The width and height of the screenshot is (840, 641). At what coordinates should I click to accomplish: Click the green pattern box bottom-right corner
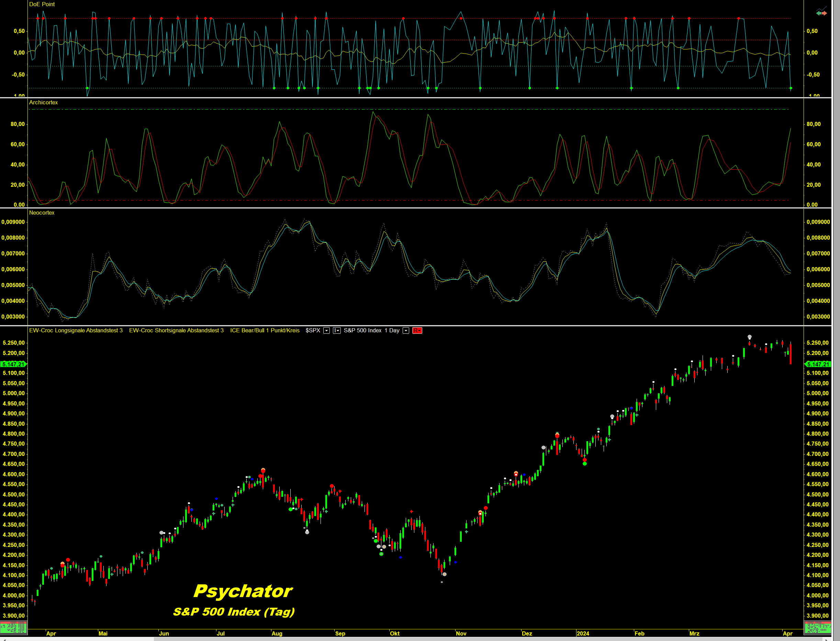click(817, 627)
